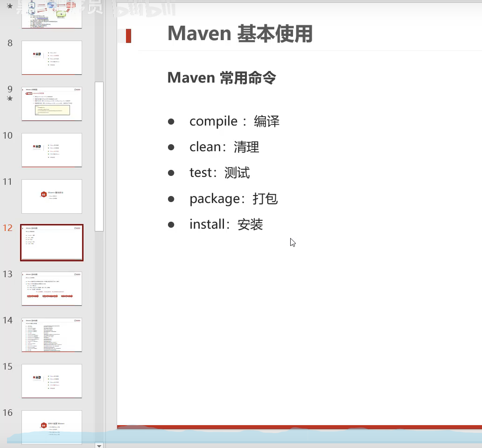The width and height of the screenshot is (482, 448).
Task: Click the animation star under slide 9
Action: 10,98
